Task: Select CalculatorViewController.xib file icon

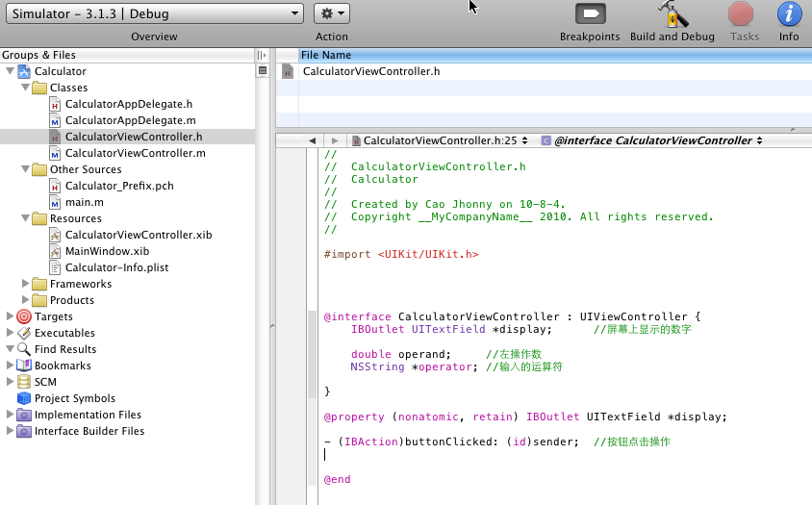Action: coord(55,235)
